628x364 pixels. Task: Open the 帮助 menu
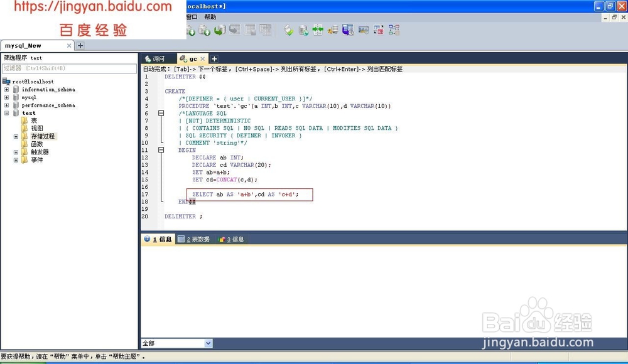(209, 18)
